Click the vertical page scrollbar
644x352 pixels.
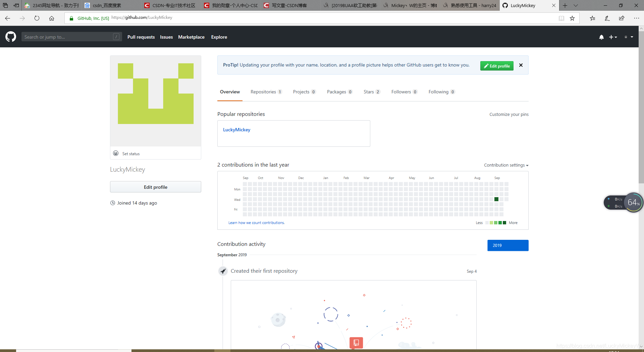pos(641,107)
